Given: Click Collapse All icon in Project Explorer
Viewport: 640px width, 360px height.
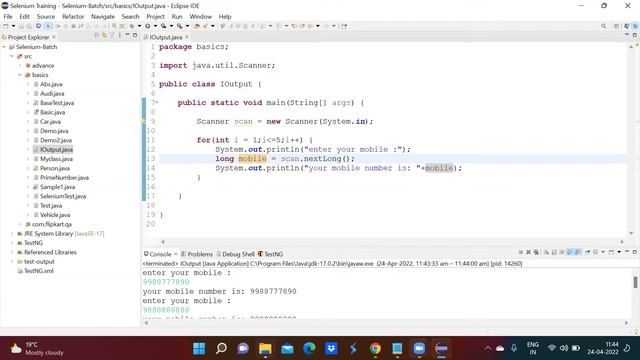Looking at the screenshot, I should pyautogui.click(x=97, y=36).
